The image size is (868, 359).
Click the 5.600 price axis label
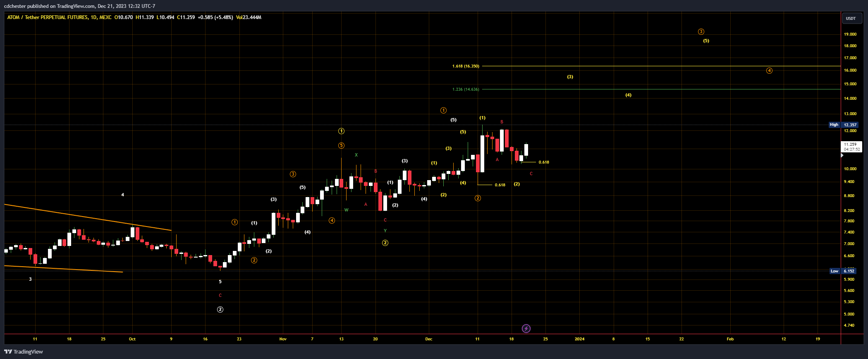[849, 291]
